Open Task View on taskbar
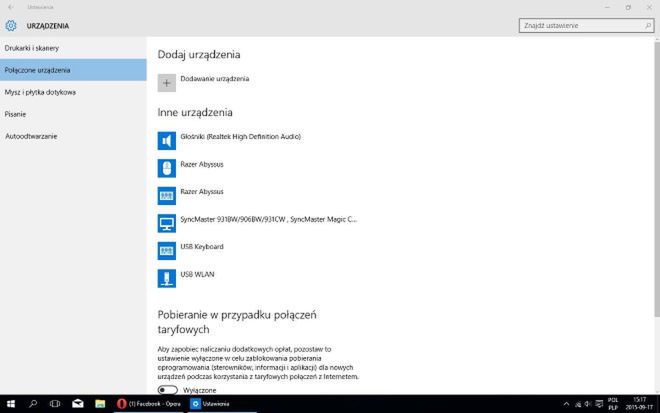This screenshot has height=413, width=660. (x=55, y=404)
